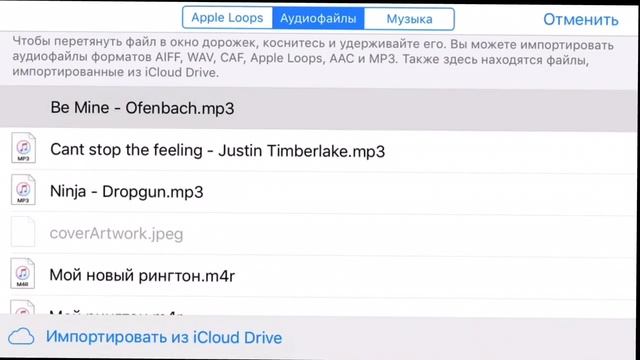Tap the iCloud cloud icon
The height and width of the screenshot is (360, 640).
click(21, 337)
